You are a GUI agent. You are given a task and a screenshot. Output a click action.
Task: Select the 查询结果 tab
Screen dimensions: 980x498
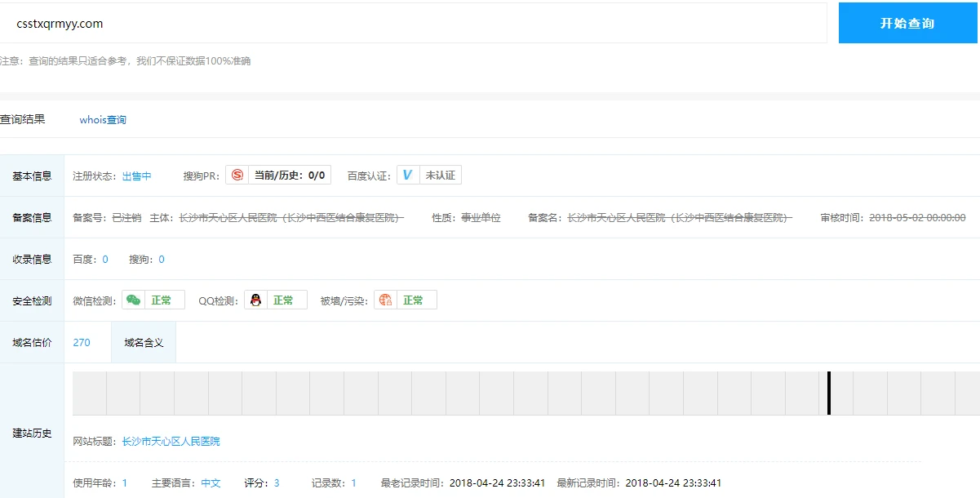pos(23,120)
